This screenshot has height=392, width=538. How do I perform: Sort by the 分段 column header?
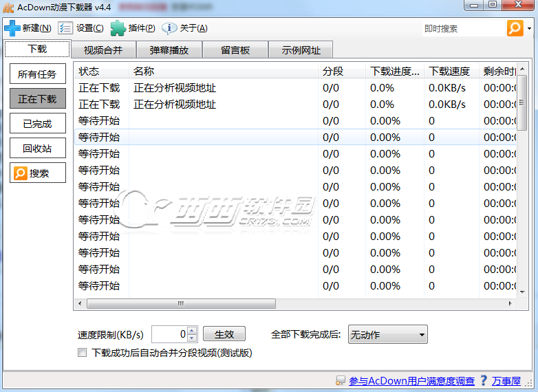coord(342,71)
